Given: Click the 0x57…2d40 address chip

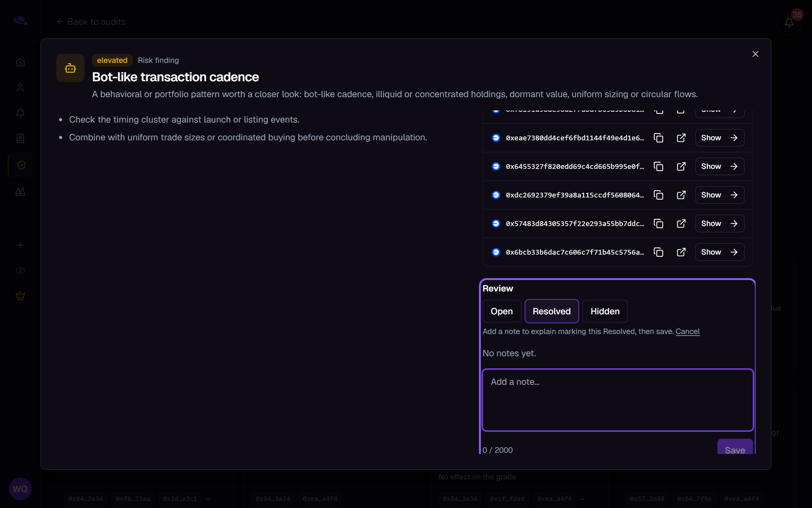Looking at the screenshot, I should point(647,498).
